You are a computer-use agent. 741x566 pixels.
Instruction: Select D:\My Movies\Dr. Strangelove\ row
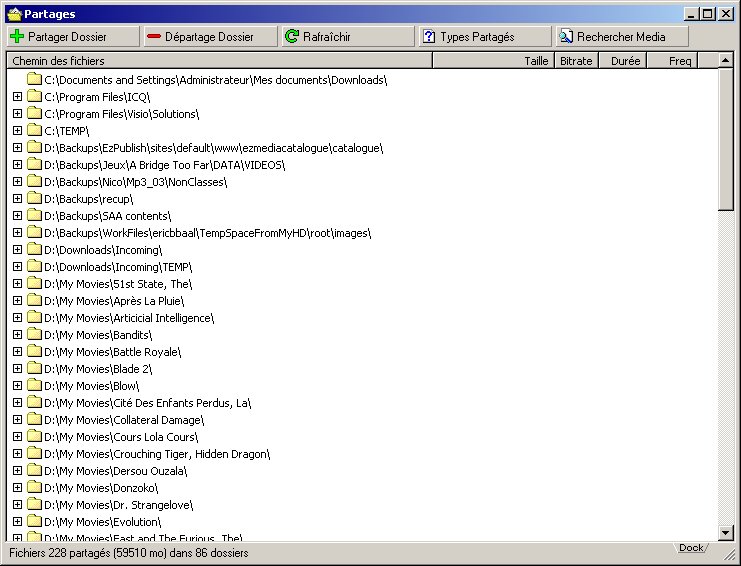[118, 505]
